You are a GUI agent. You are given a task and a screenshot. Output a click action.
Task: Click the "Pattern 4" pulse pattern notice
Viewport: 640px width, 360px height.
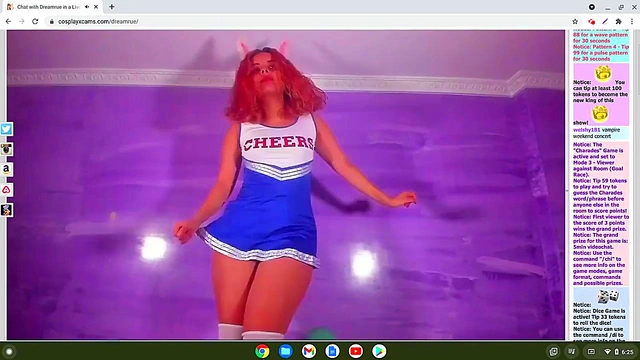pyautogui.click(x=600, y=53)
